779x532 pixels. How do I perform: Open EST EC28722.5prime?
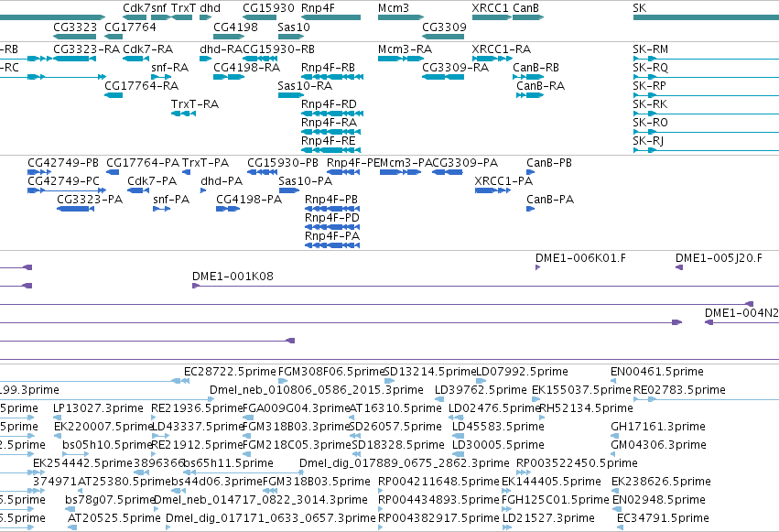point(230,372)
